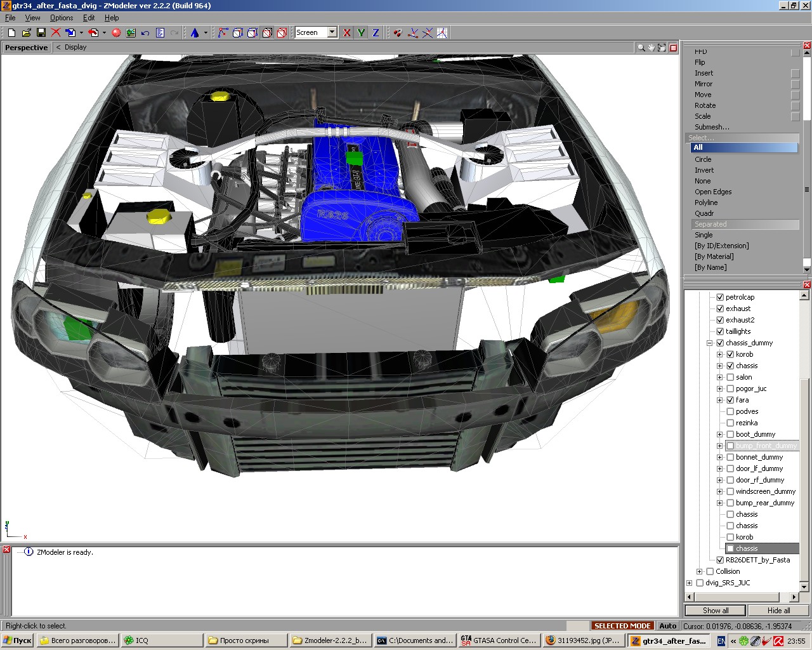
Task: Open the Materials editor red sphere icon
Action: pyautogui.click(x=116, y=32)
